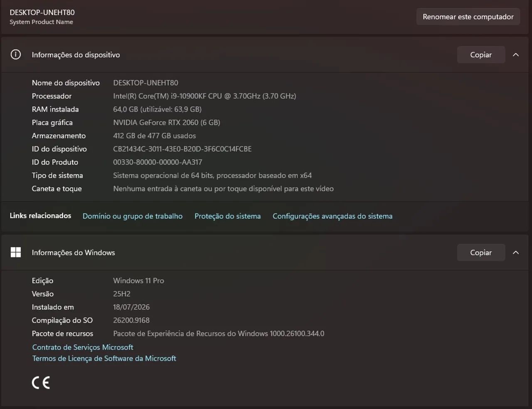Viewport: 532px width, 409px height.
Task: Open Contrato de Serviços Microsoft link
Action: [83, 347]
